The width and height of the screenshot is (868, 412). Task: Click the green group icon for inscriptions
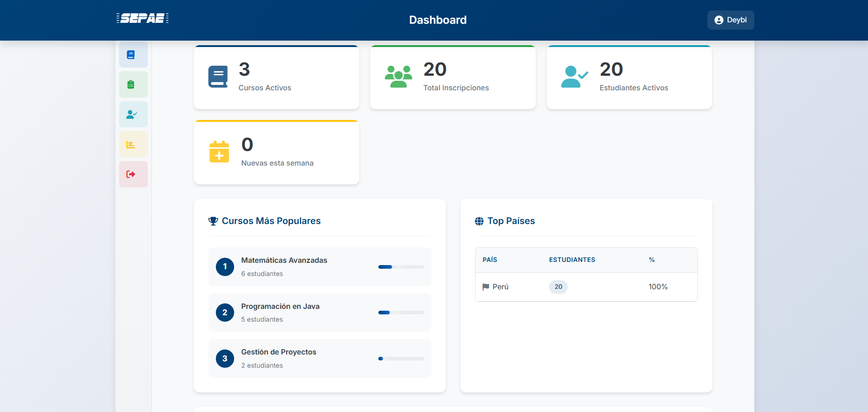pos(398,77)
